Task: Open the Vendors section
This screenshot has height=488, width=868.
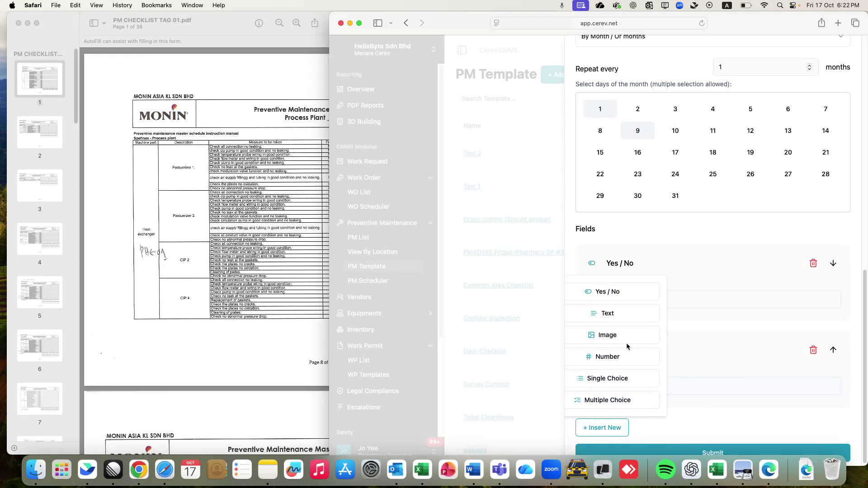Action: [x=359, y=297]
